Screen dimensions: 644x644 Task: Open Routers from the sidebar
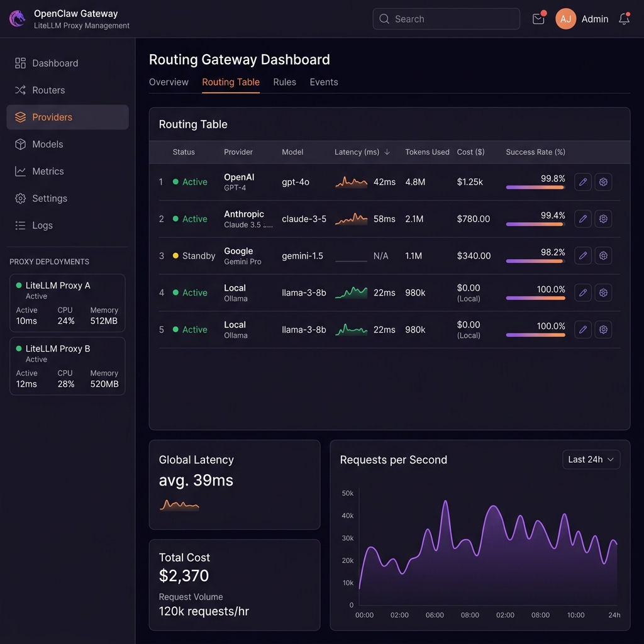[x=48, y=90]
